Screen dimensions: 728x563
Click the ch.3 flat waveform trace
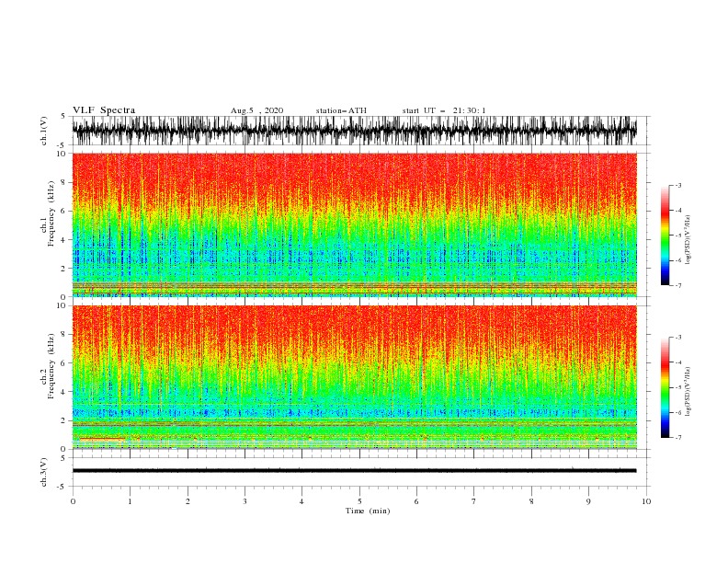click(354, 471)
